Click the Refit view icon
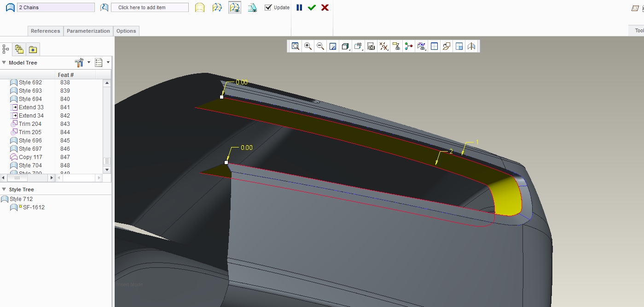Screen dimensions: 644x307 [296, 46]
